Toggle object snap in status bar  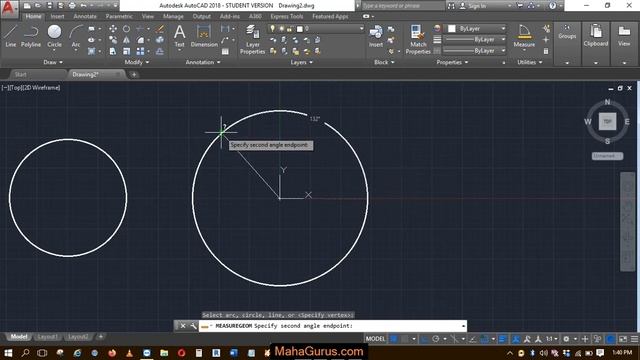tap(484, 339)
